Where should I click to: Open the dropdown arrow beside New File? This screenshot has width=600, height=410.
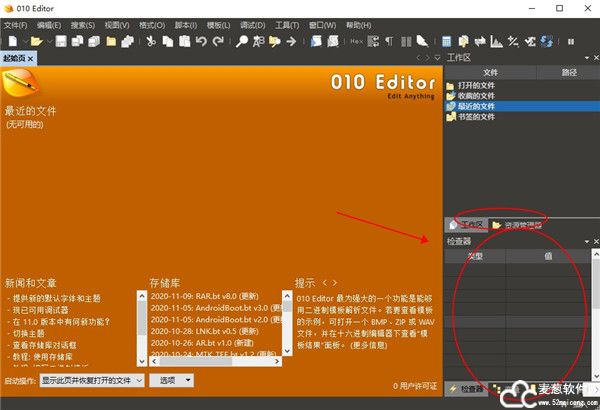[x=25, y=41]
